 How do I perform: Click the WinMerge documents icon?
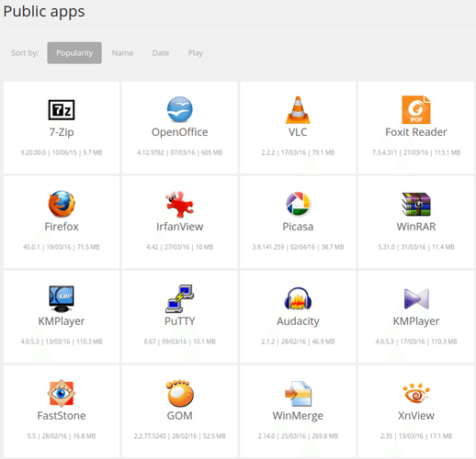pyautogui.click(x=298, y=394)
